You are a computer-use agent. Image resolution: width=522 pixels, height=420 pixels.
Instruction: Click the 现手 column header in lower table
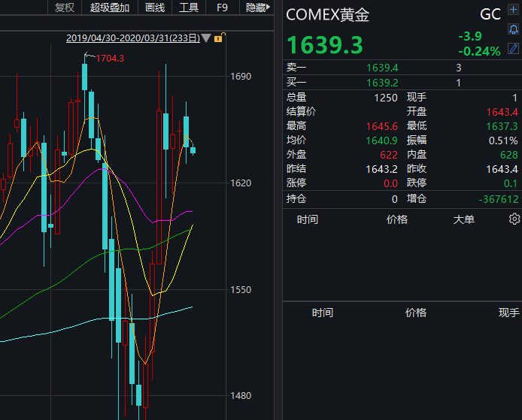[508, 313]
